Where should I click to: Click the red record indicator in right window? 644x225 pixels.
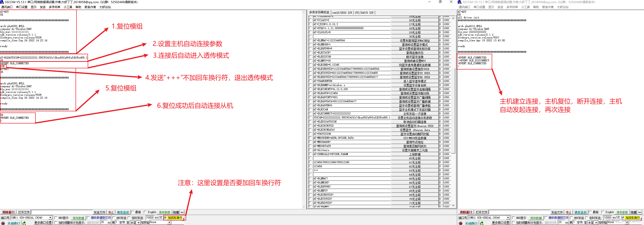[x=460, y=223]
